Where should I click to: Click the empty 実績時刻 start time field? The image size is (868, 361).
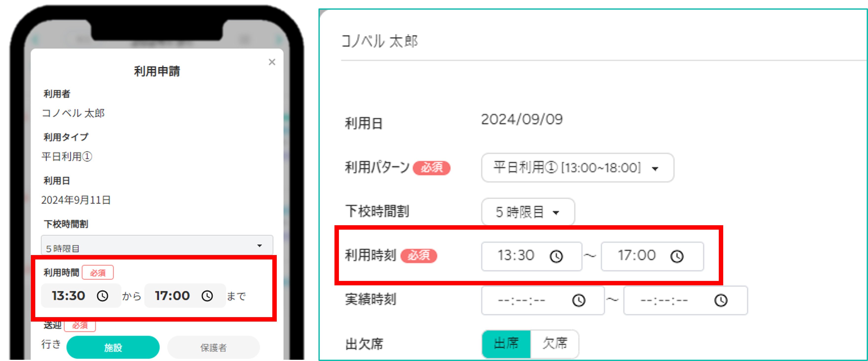pos(543,300)
